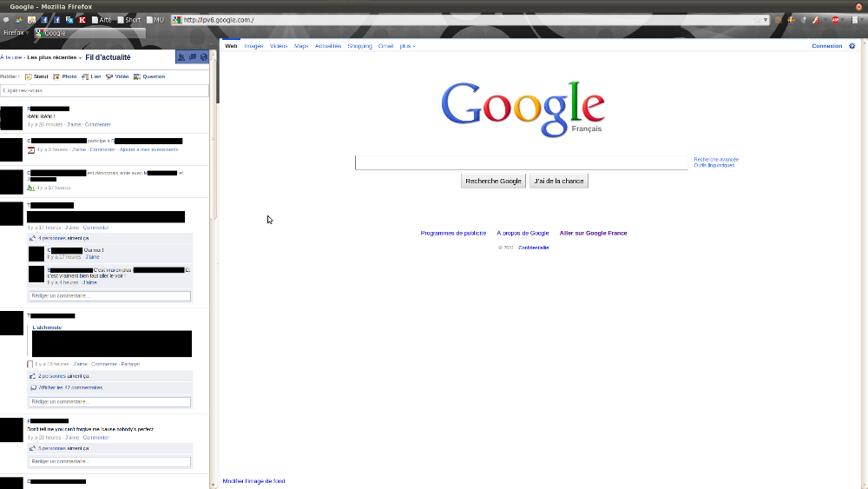
Task: Click the Google site identity icon in URL bar
Action: (x=176, y=20)
